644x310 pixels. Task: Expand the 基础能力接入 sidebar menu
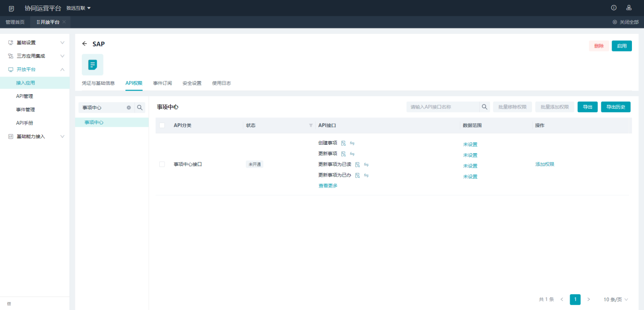pos(35,137)
